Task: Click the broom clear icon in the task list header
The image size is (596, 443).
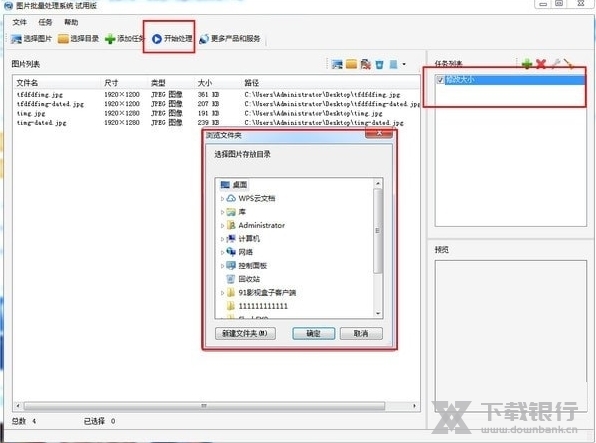Action: tap(569, 64)
